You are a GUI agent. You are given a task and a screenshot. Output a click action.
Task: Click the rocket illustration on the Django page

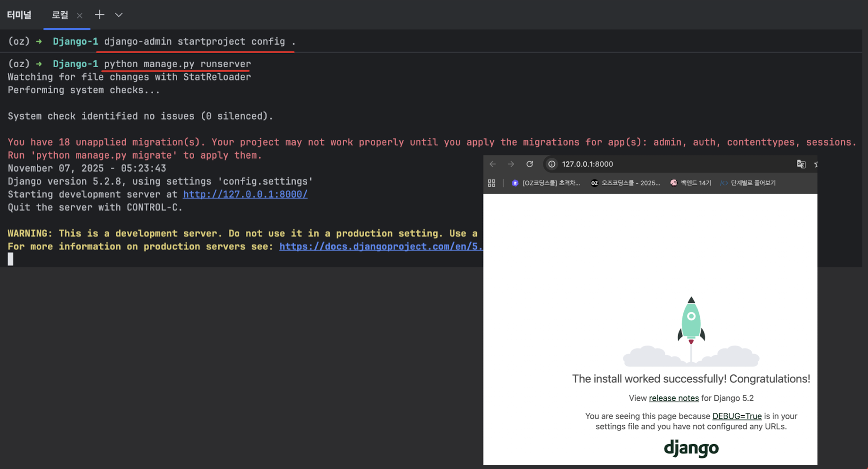click(691, 332)
